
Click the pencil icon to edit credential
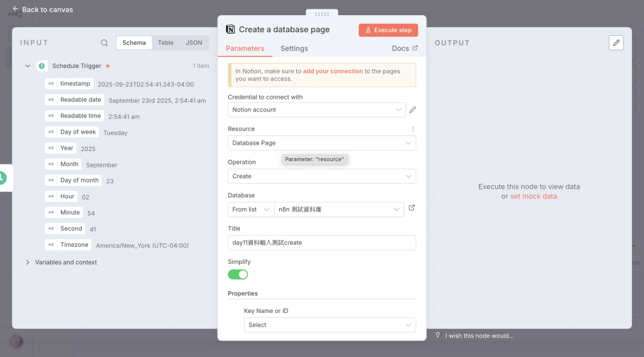[413, 110]
